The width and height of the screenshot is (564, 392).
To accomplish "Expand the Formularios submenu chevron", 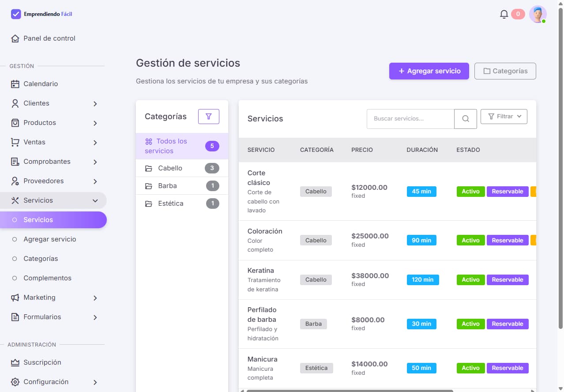I will (x=95, y=317).
